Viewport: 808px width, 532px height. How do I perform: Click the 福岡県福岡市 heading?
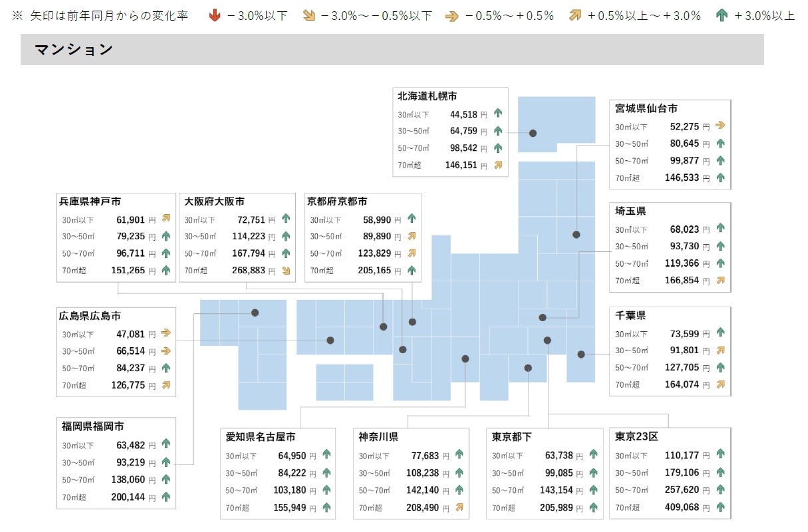[x=92, y=426]
